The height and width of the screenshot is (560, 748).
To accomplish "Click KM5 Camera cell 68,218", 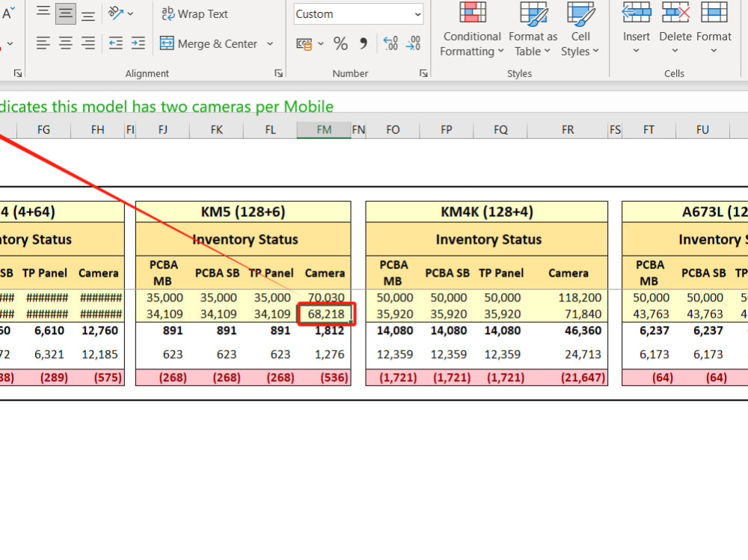I will click(326, 314).
